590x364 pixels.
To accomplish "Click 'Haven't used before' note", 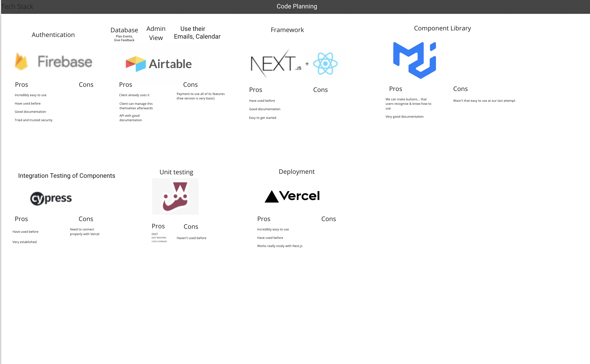I will point(191,238).
